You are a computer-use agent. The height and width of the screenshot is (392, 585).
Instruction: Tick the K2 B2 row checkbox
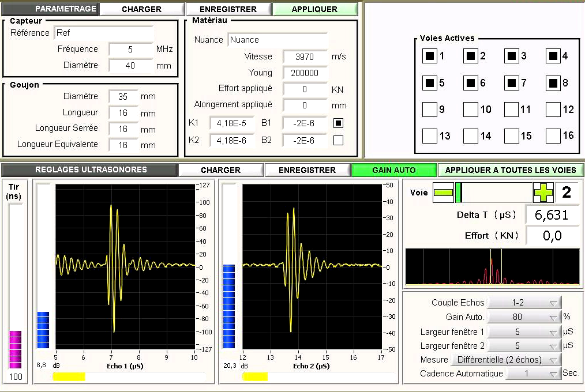pos(339,140)
